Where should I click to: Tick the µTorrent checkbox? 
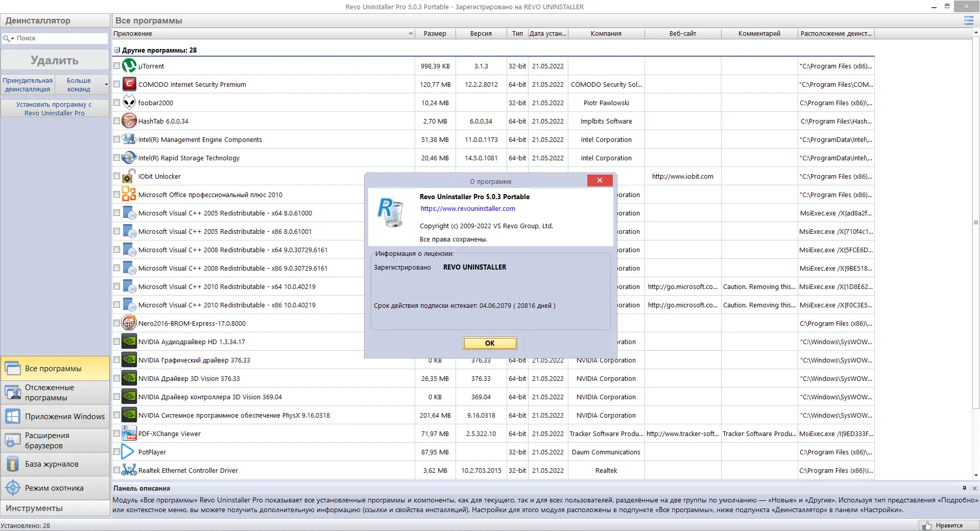(x=117, y=66)
